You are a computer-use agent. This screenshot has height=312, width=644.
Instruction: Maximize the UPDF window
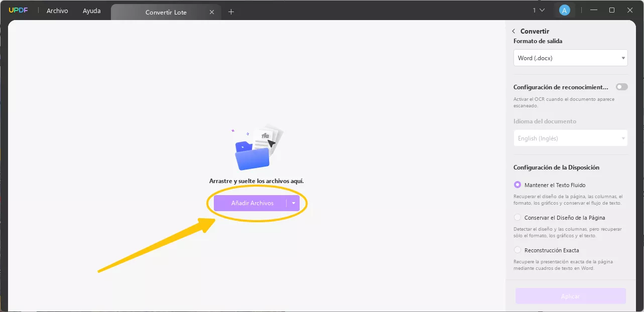click(x=612, y=10)
